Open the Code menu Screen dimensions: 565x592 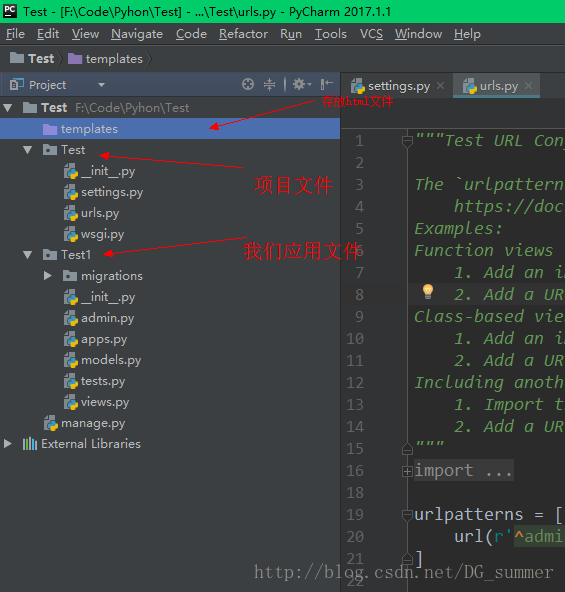[x=191, y=34]
